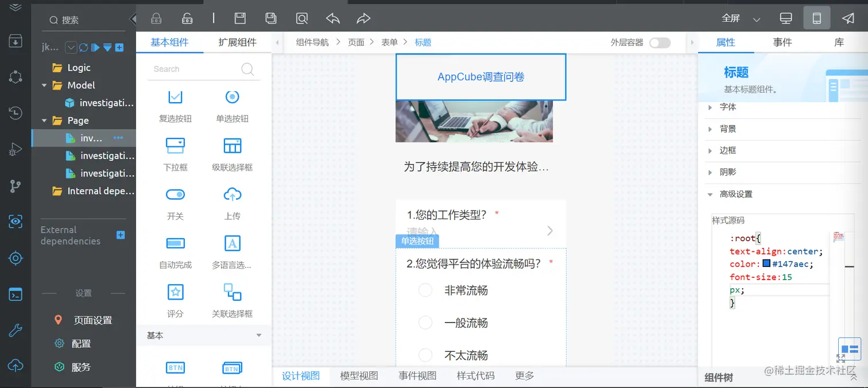Open the download box icon in sidebar
Image resolution: width=868 pixels, height=388 pixels.
click(x=15, y=41)
